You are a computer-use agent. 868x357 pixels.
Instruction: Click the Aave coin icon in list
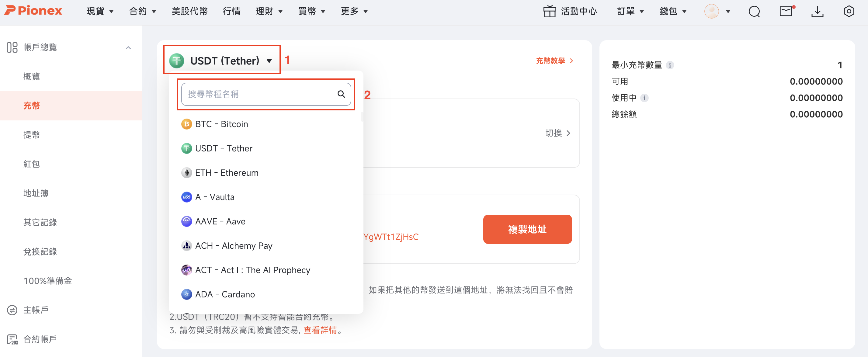pos(186,221)
